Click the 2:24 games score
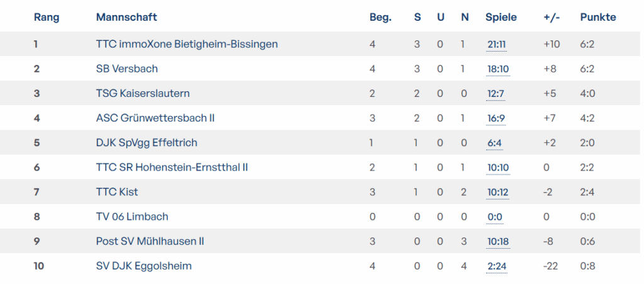 click(x=497, y=266)
